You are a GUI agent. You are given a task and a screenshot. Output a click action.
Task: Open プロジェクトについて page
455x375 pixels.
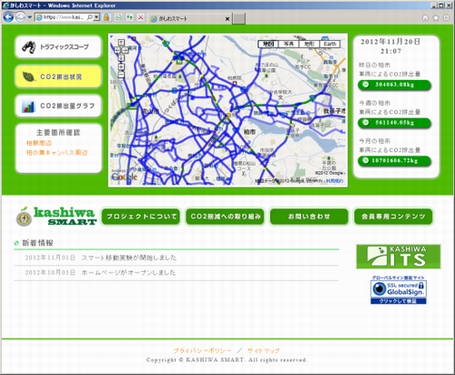point(141,216)
